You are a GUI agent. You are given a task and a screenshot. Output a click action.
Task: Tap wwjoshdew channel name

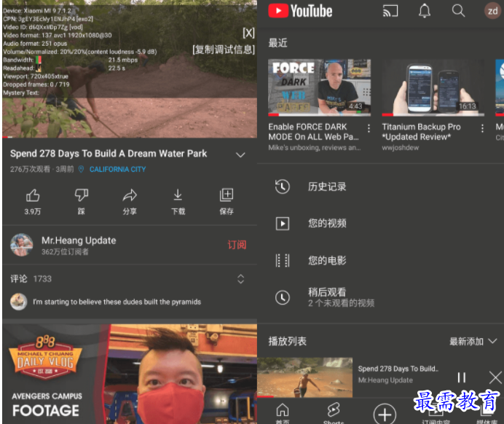[x=400, y=148]
